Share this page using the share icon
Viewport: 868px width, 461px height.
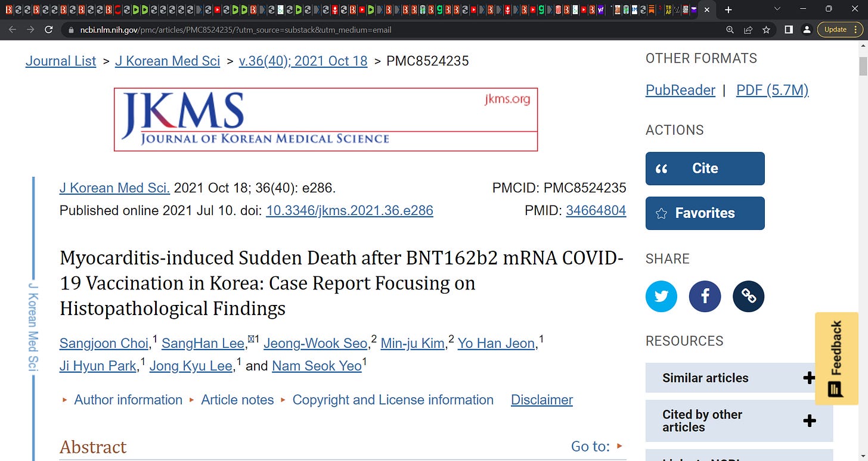coord(748,29)
